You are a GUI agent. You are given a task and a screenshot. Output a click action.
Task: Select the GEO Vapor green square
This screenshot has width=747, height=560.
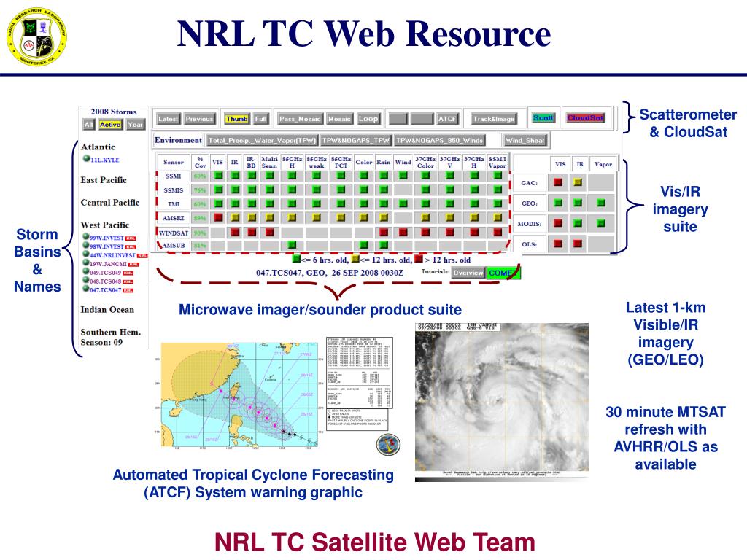tap(601, 203)
